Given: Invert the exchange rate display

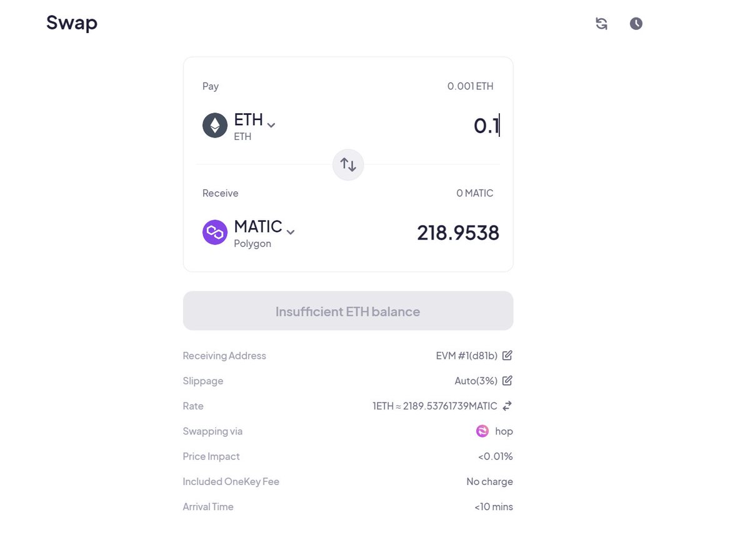Looking at the screenshot, I should pyautogui.click(x=507, y=406).
